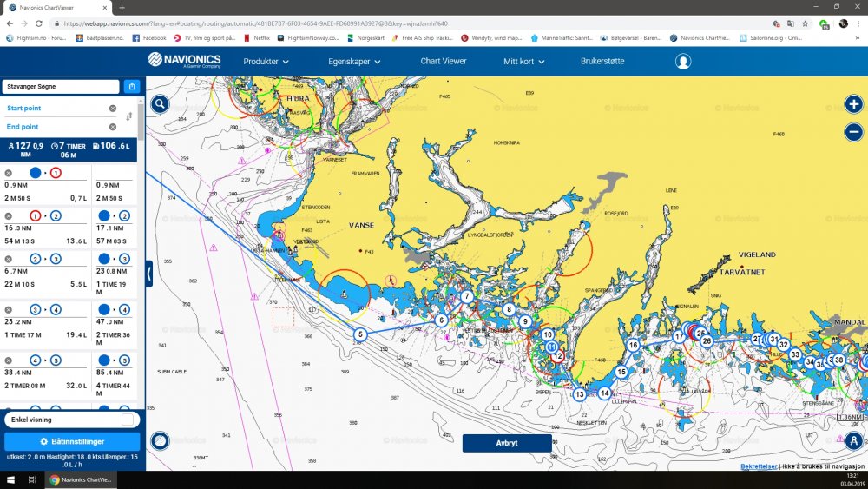Select waypoint 8 marker on the map

tap(509, 309)
